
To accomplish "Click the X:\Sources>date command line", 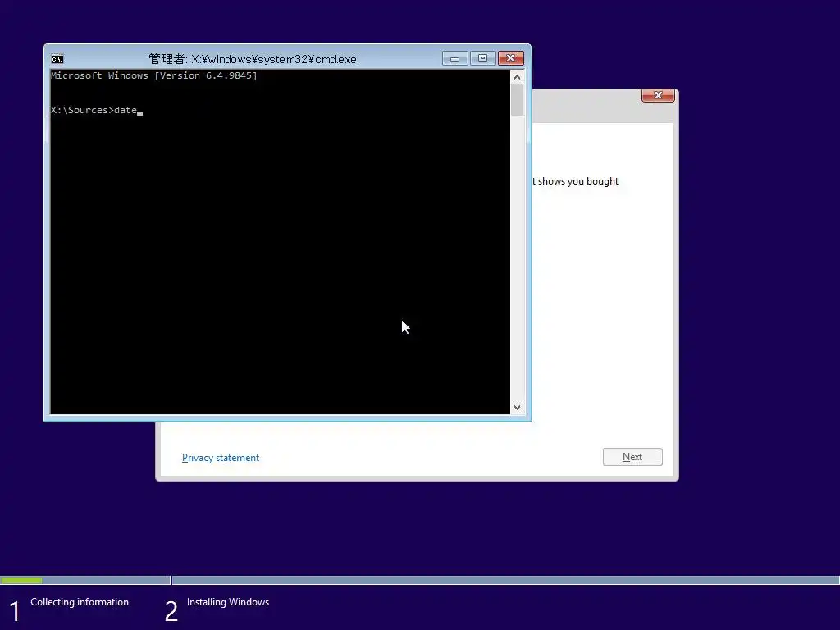I will click(x=97, y=110).
